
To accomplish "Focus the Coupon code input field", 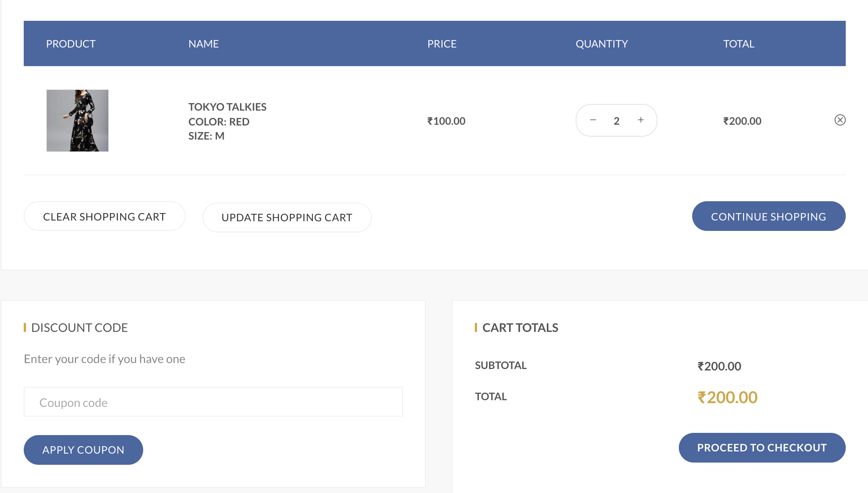I will [x=213, y=402].
